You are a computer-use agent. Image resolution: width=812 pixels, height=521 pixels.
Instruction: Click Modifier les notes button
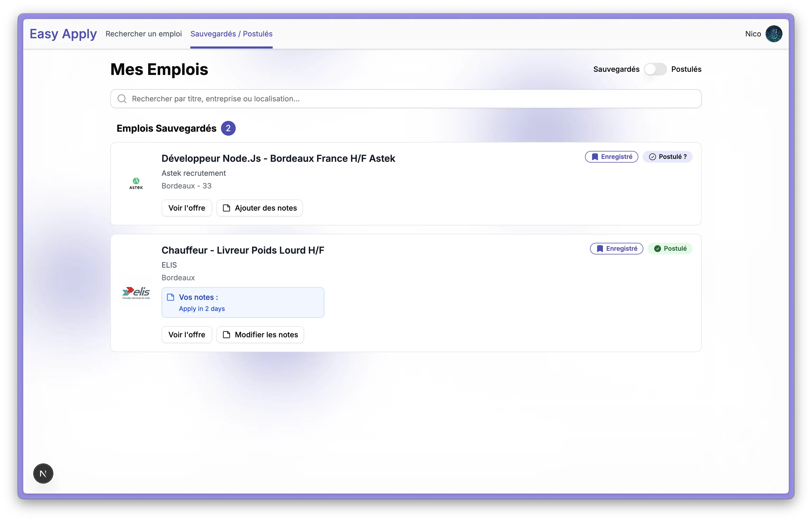coord(260,335)
